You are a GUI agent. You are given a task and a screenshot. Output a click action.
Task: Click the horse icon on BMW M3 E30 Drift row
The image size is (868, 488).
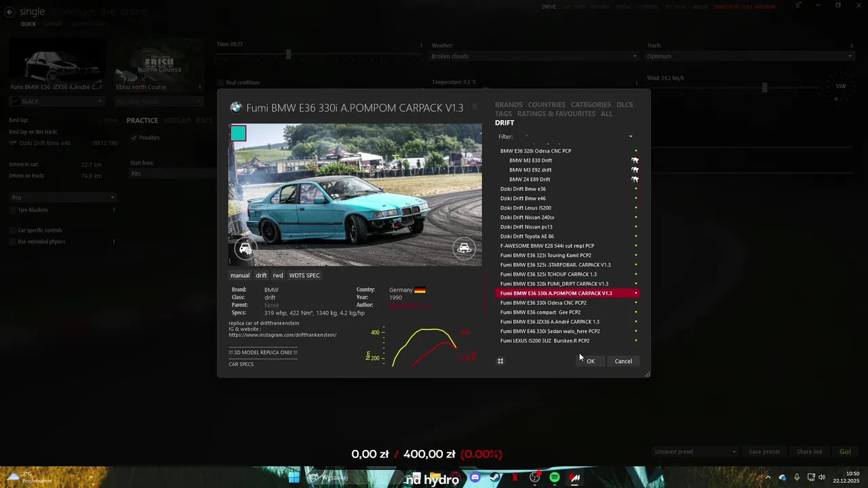(x=635, y=161)
